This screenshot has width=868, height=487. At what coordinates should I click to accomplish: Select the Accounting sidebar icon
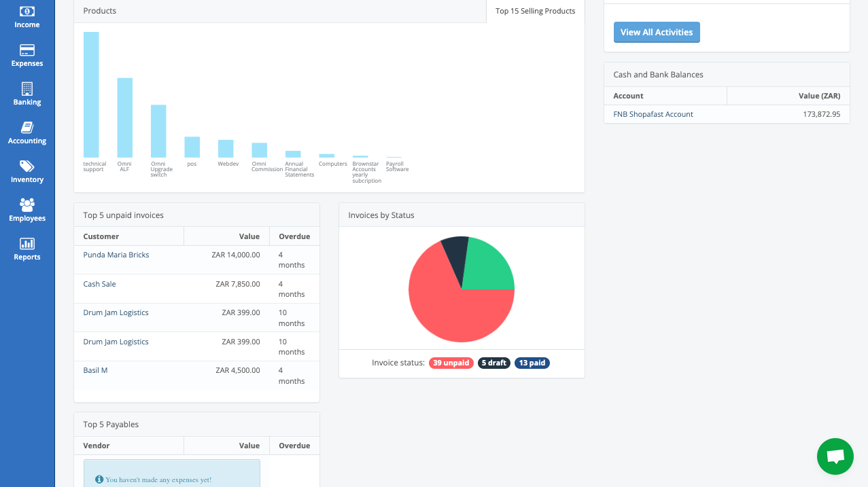27,132
